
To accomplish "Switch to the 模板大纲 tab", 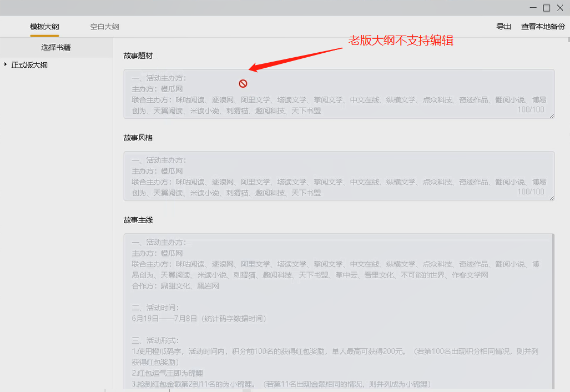I will pos(44,27).
